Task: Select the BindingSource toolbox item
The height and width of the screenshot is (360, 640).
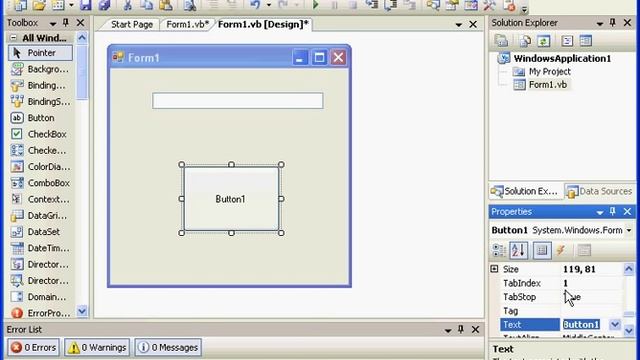Action: (40, 102)
